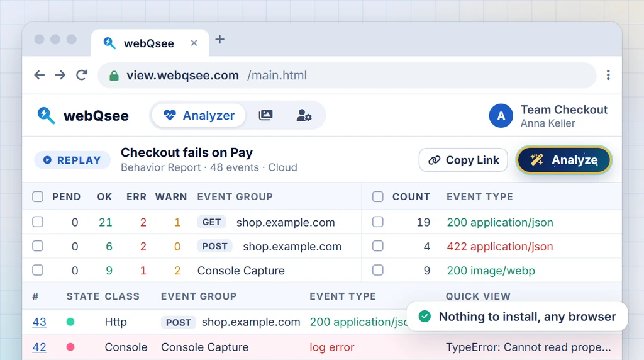Image resolution: width=644 pixels, height=360 pixels.
Task: Open event number 43 link
Action: [40, 322]
